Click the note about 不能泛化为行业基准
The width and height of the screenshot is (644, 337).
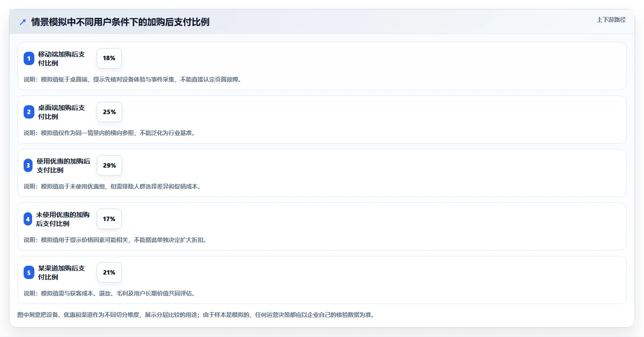tap(109, 133)
